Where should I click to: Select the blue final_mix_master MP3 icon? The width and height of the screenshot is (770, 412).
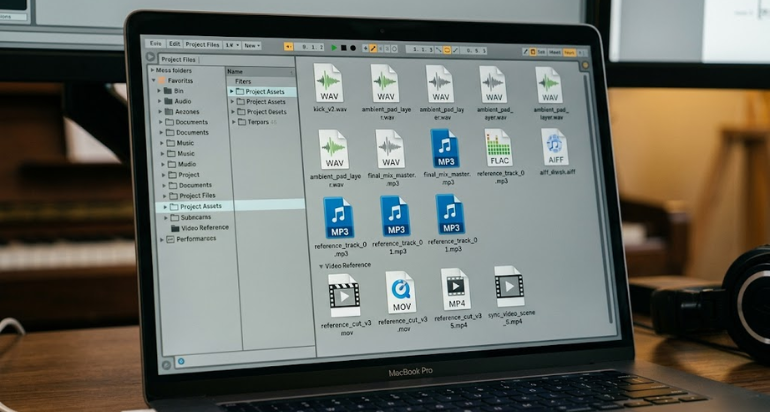(445, 148)
